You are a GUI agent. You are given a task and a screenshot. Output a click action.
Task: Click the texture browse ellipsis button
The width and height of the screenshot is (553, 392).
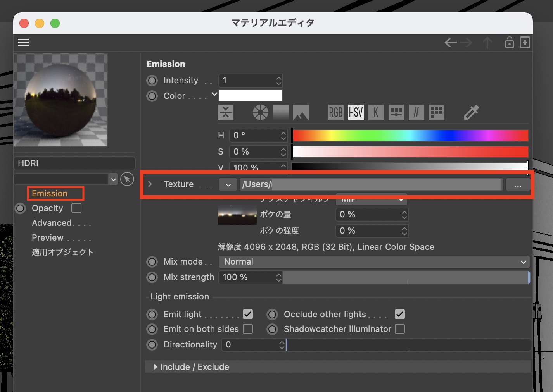[x=518, y=185]
